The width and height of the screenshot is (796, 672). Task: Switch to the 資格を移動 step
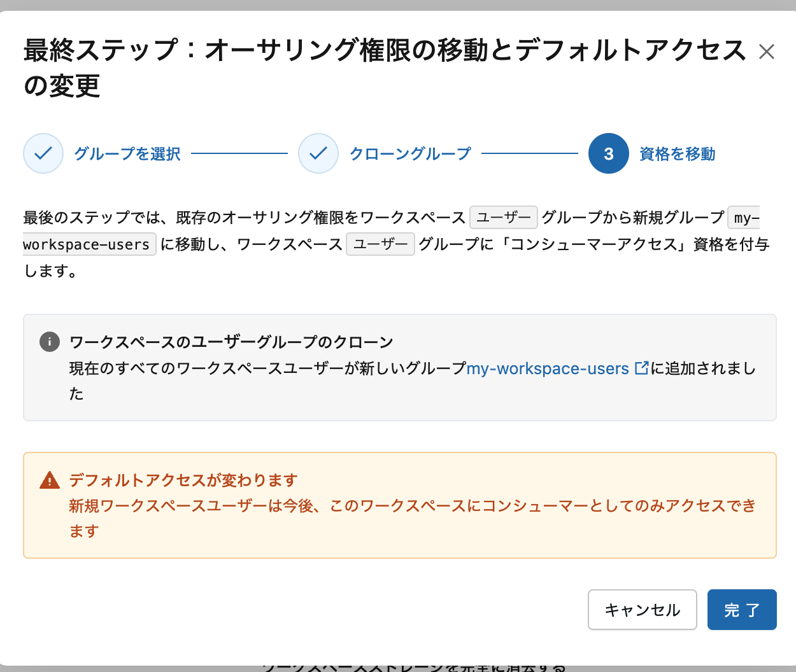tap(677, 153)
